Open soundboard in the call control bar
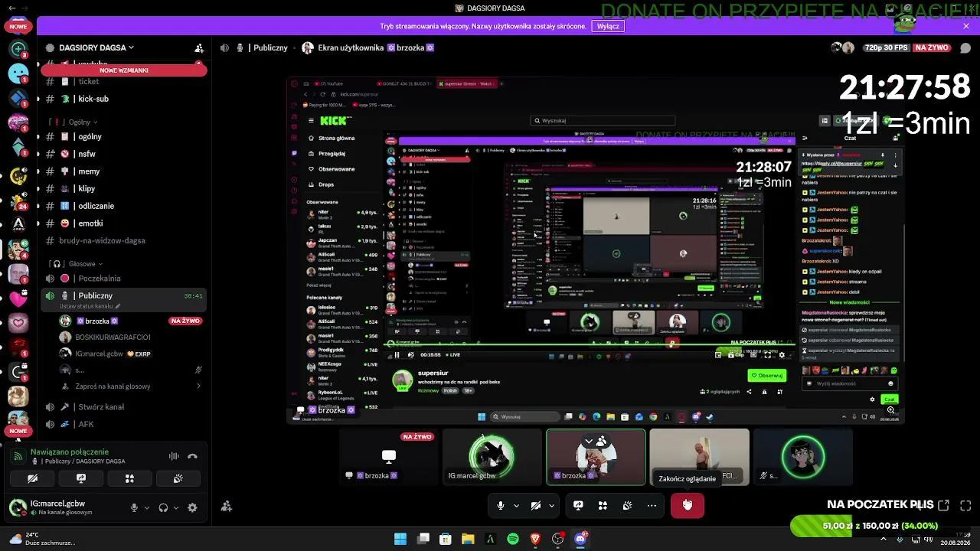Viewport: 980px width, 551px height. click(x=627, y=505)
